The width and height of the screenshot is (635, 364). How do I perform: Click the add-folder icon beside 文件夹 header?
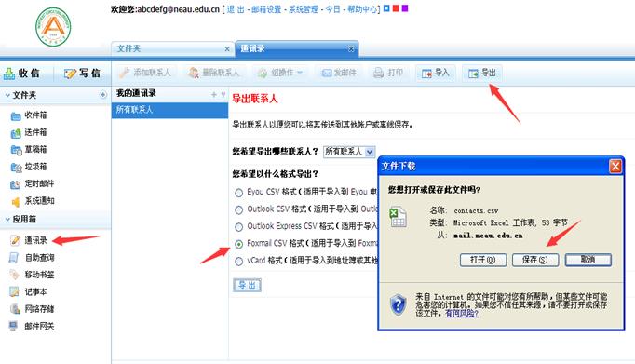[x=102, y=95]
